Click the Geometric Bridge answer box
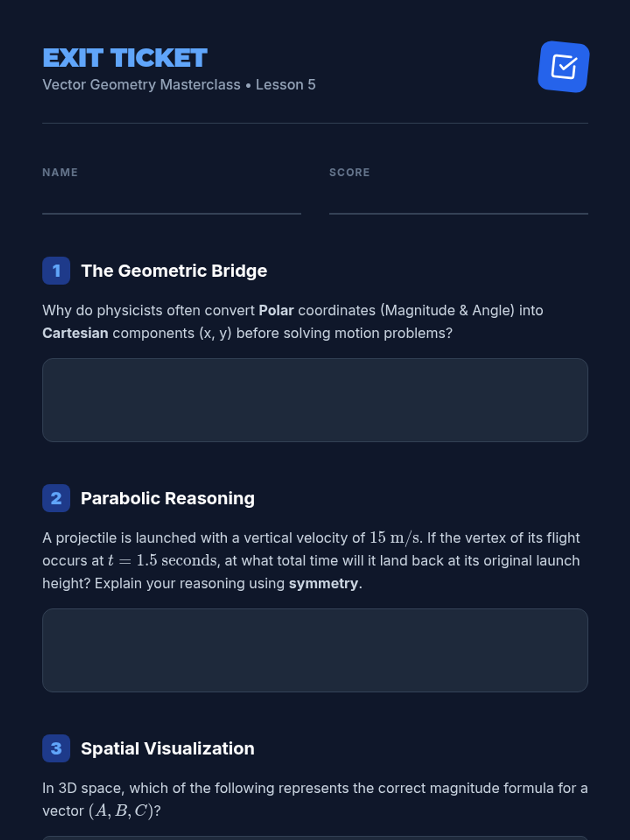This screenshot has width=630, height=840. pos(315,400)
